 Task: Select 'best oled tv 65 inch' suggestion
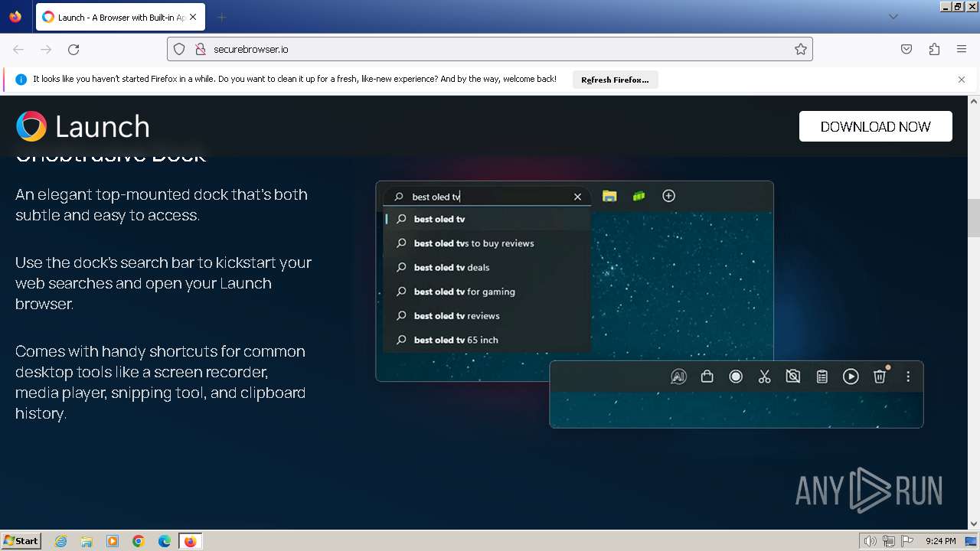pyautogui.click(x=487, y=340)
